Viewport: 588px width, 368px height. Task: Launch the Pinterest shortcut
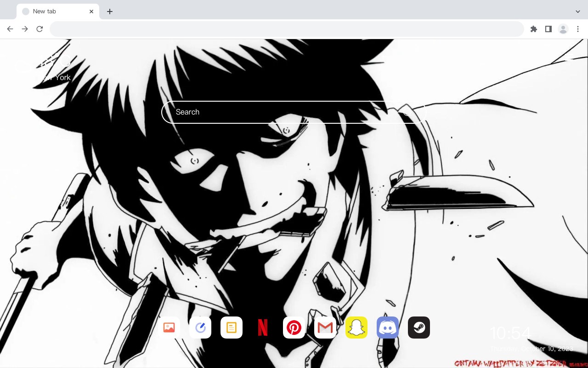coord(294,328)
